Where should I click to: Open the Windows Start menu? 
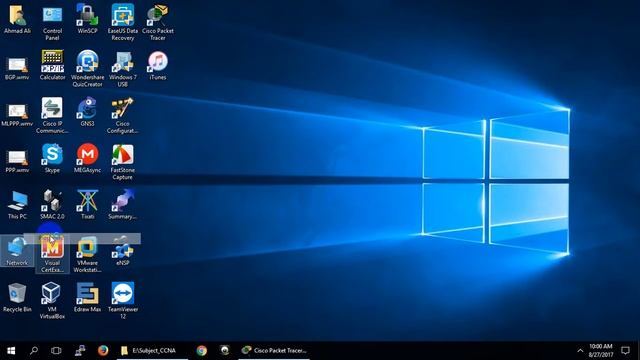(11, 351)
